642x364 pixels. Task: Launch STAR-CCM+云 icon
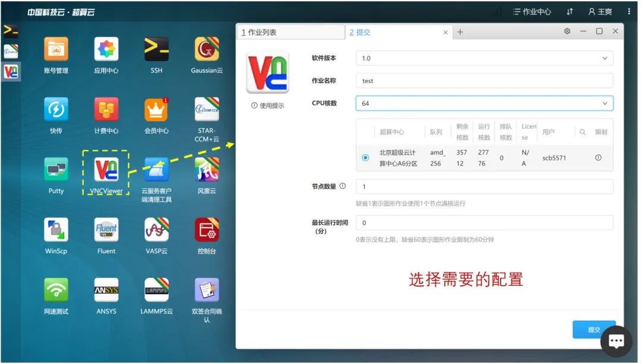point(207,109)
